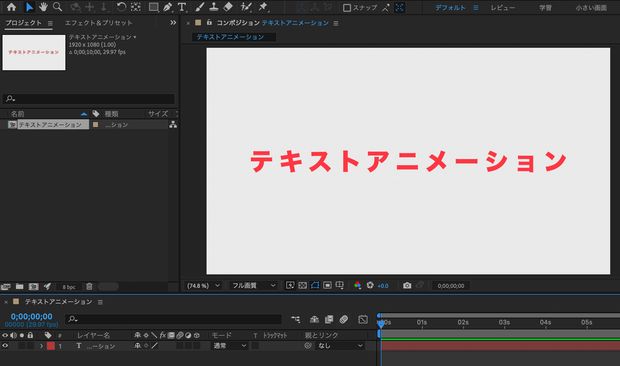Toggle the lock icon on composition tab
The height and width of the screenshot is (366, 620).
point(209,23)
